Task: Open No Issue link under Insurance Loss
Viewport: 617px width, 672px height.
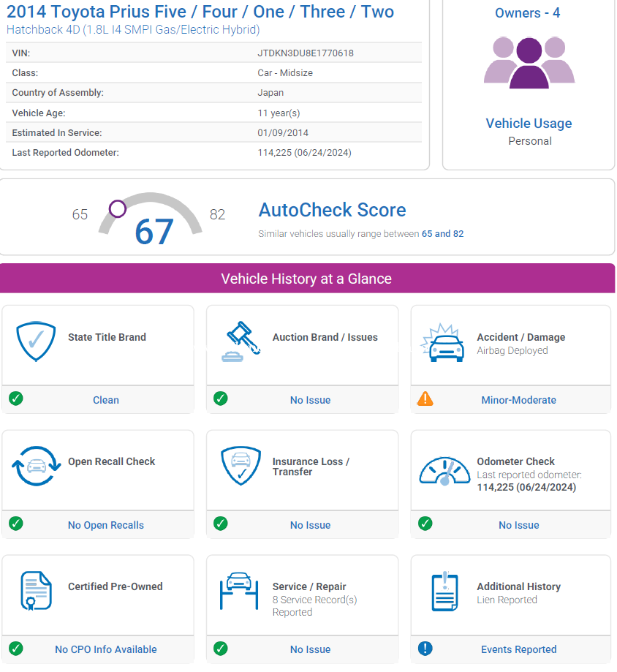Action: [x=310, y=525]
